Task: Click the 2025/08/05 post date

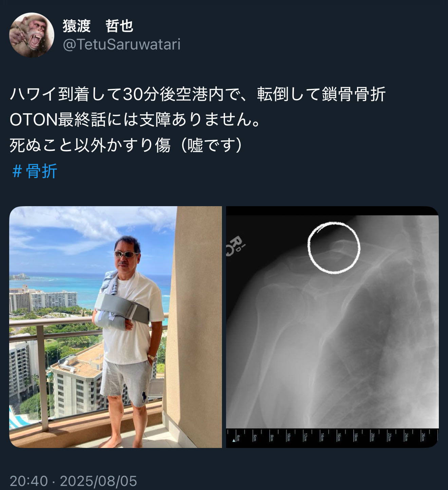Action: (x=98, y=481)
